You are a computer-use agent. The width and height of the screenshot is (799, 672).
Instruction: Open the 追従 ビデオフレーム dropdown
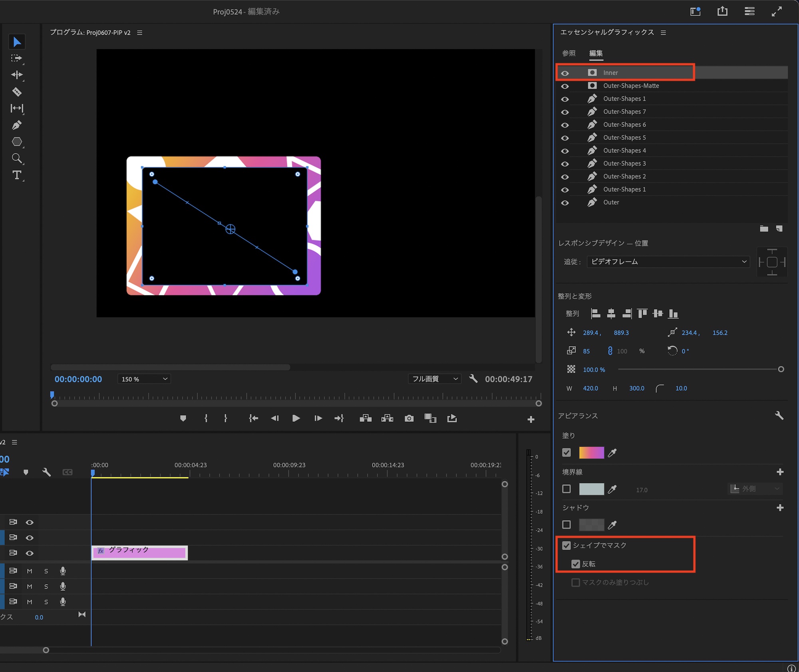click(668, 262)
